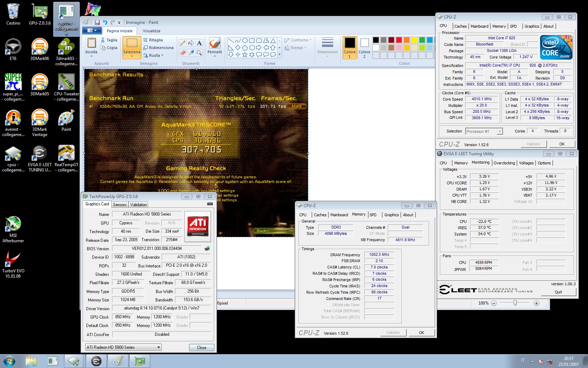Screen dimensions: 588x368
Task: Open the Seleziona selection dropdown
Action: [132, 54]
